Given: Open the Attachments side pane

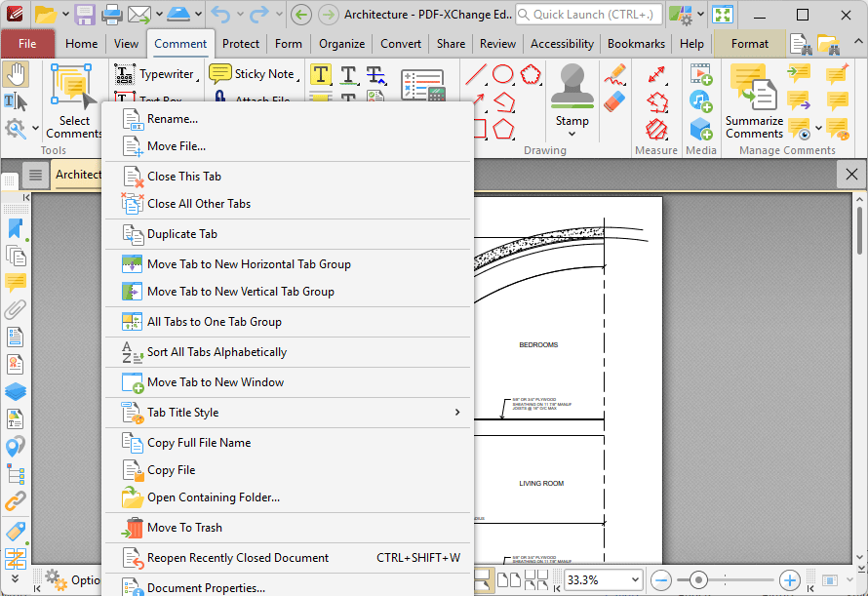Looking at the screenshot, I should (x=16, y=309).
